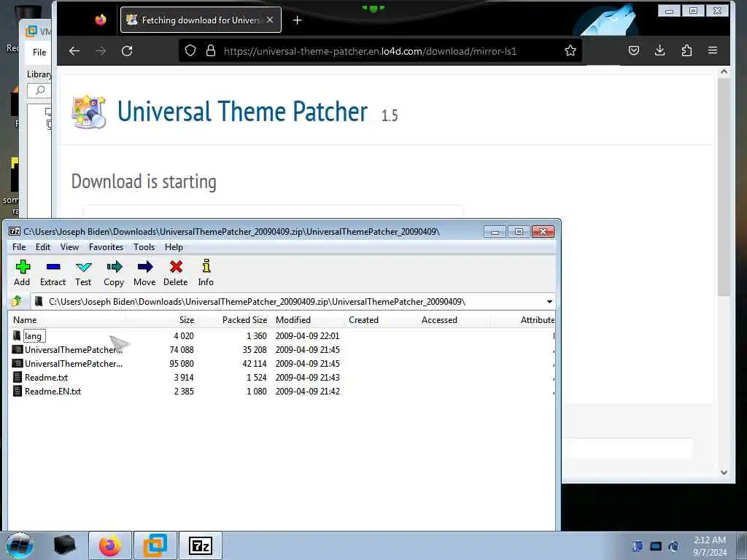Click the lang folder icon
Screen dimensions: 747x560
click(x=18, y=335)
